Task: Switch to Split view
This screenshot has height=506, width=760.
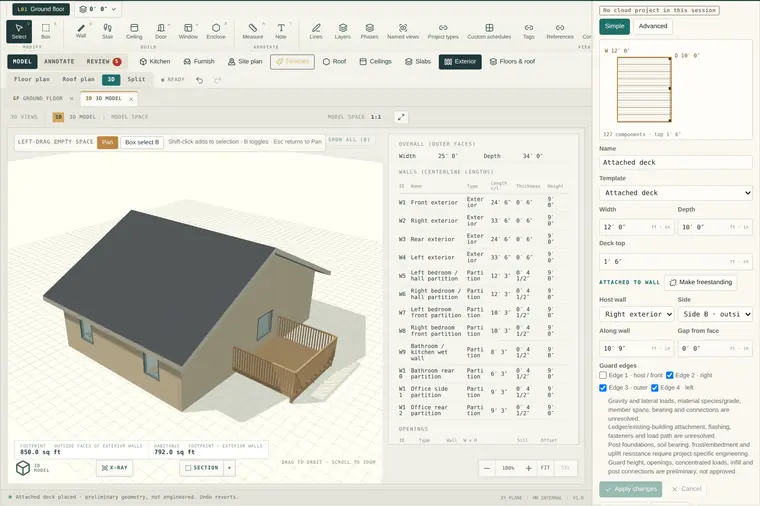Action: point(136,79)
